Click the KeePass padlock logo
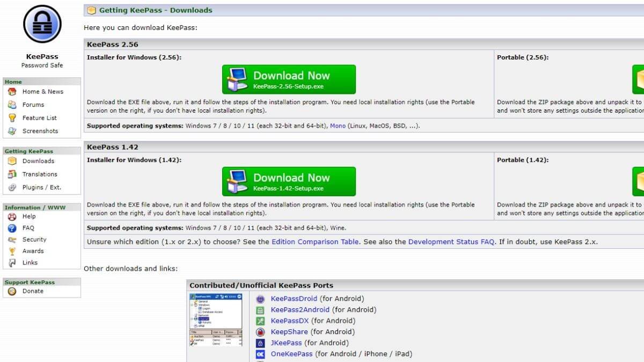This screenshot has width=644, height=362. coord(42,24)
